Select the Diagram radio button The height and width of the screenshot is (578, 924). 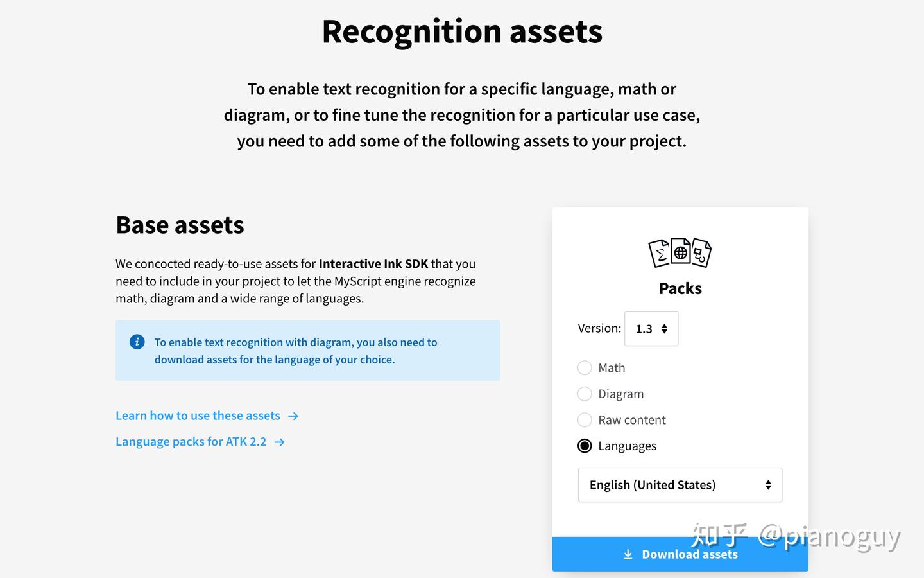[585, 394]
